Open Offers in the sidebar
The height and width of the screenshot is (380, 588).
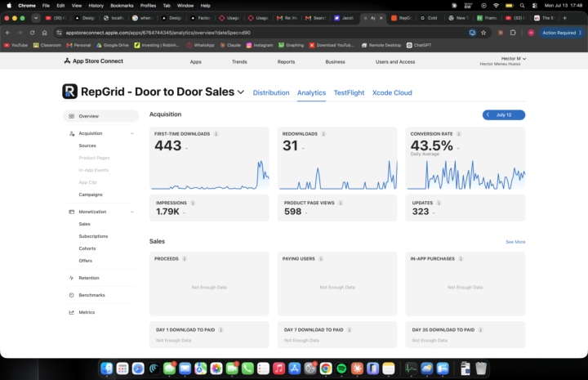[x=85, y=261]
